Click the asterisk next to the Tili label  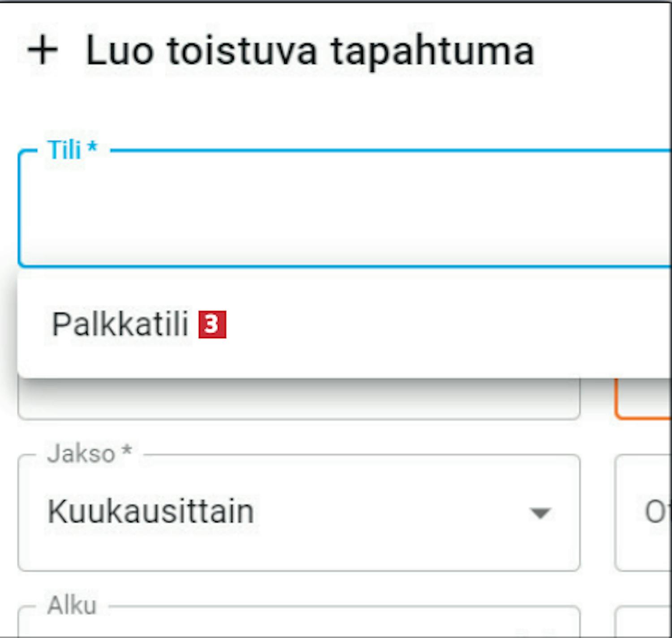tap(92, 147)
